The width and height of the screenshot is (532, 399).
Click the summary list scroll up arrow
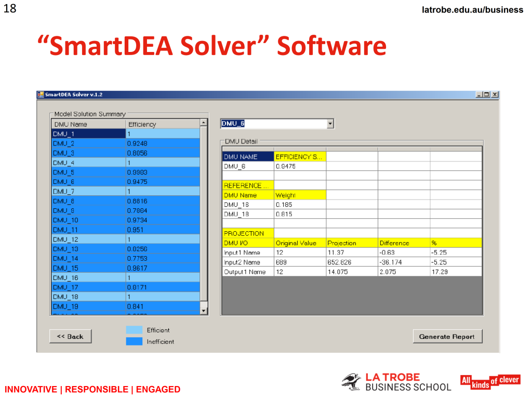204,123
